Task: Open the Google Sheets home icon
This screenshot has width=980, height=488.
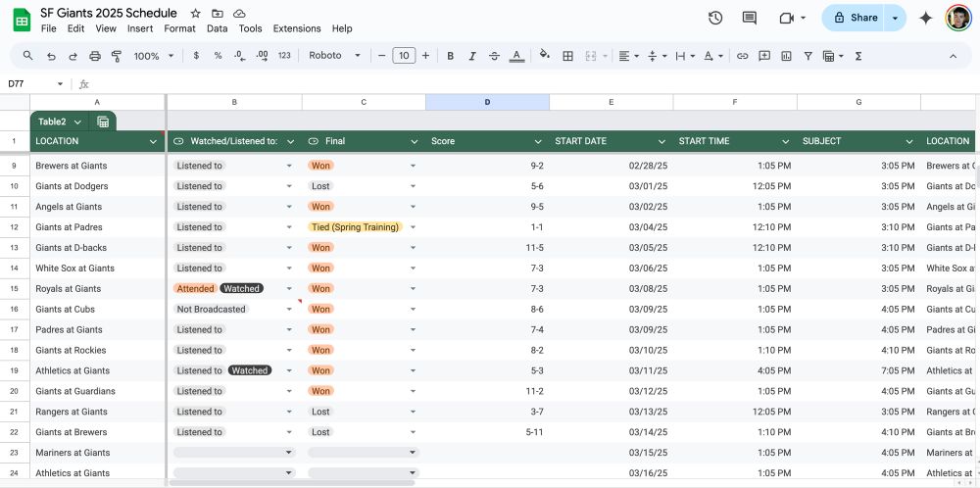Action: point(22,21)
